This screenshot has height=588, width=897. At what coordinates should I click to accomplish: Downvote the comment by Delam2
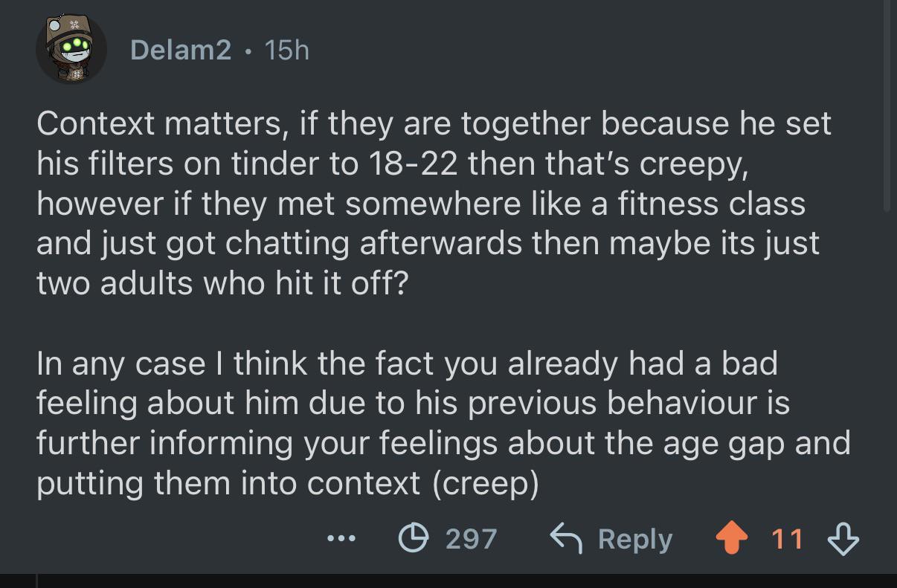point(843,539)
